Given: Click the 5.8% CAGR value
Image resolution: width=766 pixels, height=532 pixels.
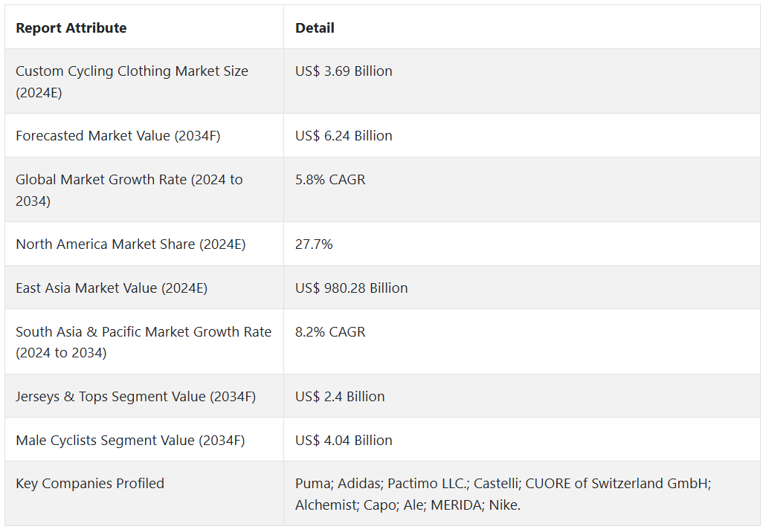Looking at the screenshot, I should (x=330, y=180).
